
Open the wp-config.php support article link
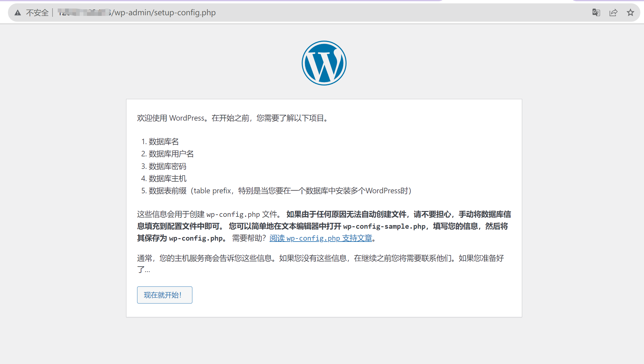[321, 238]
